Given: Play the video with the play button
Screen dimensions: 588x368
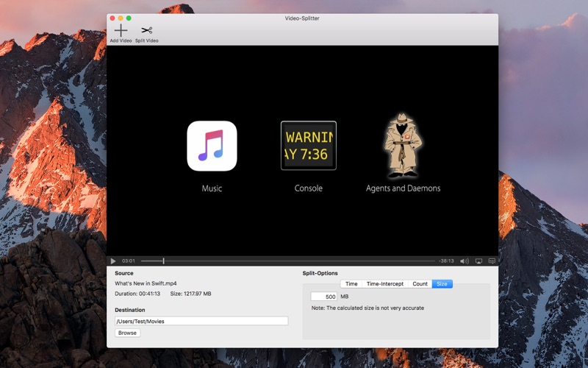Looking at the screenshot, I should click(113, 261).
